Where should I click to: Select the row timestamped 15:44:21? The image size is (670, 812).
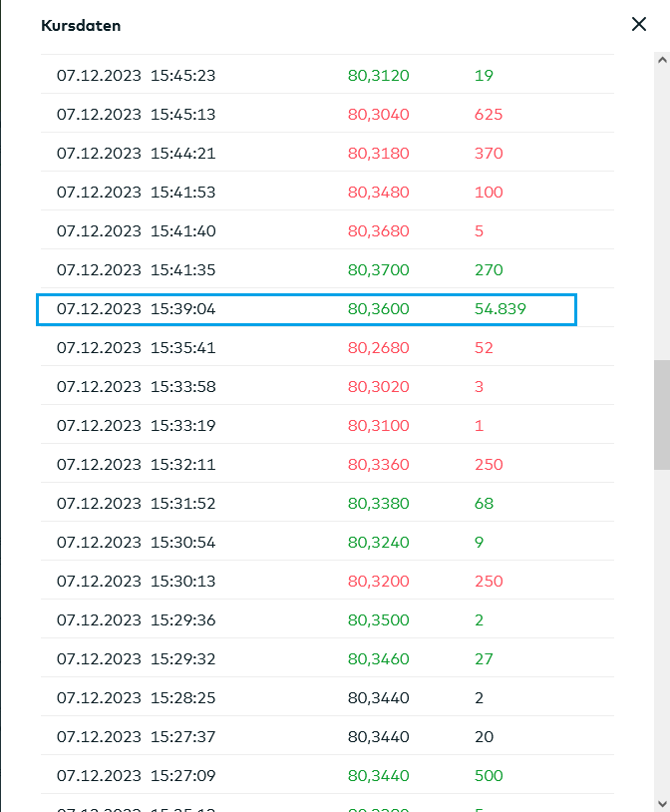tap(306, 154)
